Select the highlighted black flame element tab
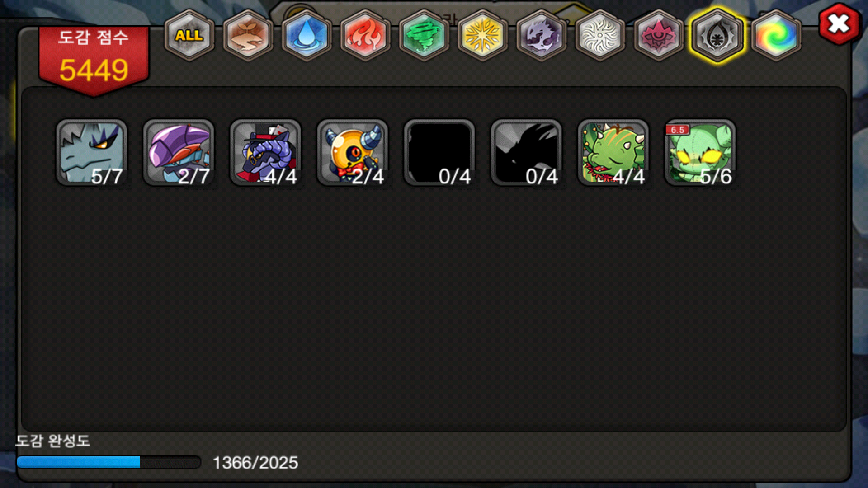 click(717, 35)
